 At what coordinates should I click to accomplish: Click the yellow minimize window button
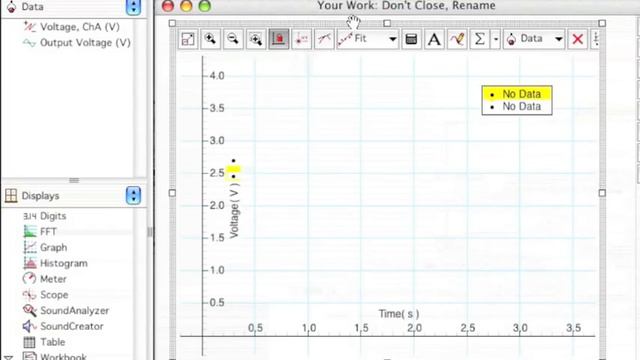(x=186, y=6)
